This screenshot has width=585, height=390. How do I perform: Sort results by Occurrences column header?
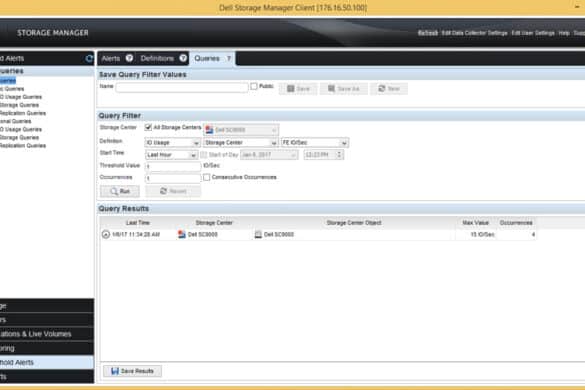pyautogui.click(x=516, y=223)
